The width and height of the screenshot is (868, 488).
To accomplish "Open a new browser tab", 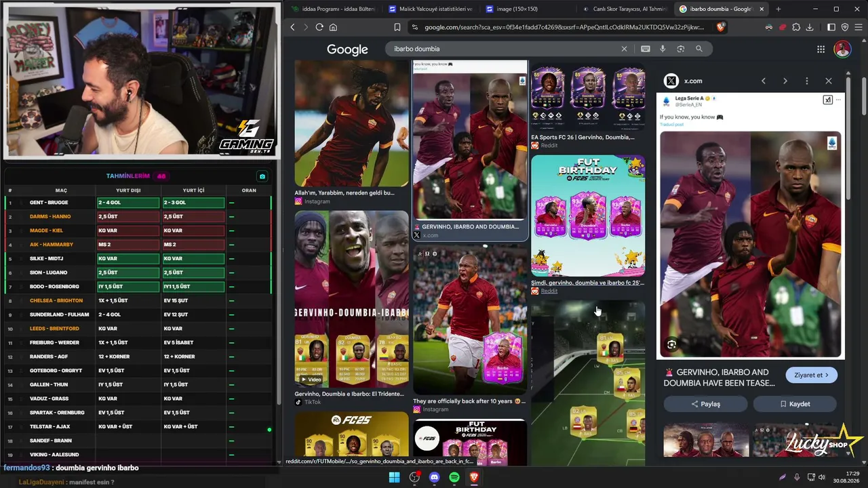I will [778, 9].
